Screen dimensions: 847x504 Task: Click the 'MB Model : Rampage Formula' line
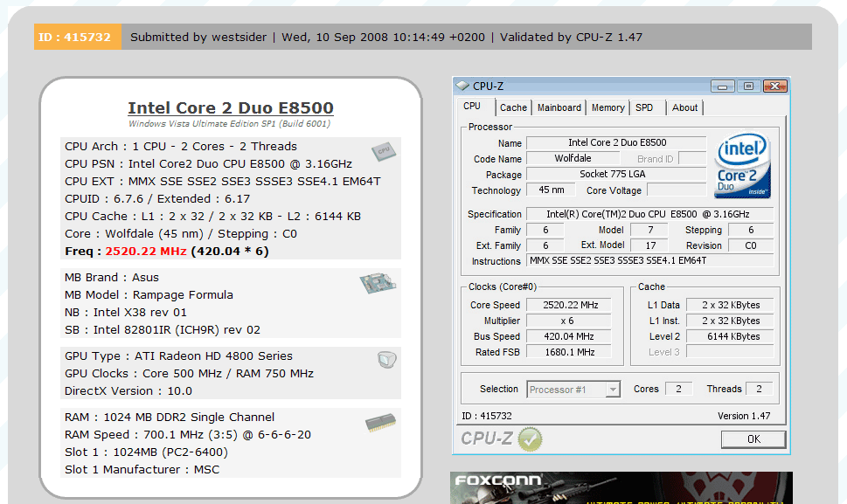tap(149, 294)
